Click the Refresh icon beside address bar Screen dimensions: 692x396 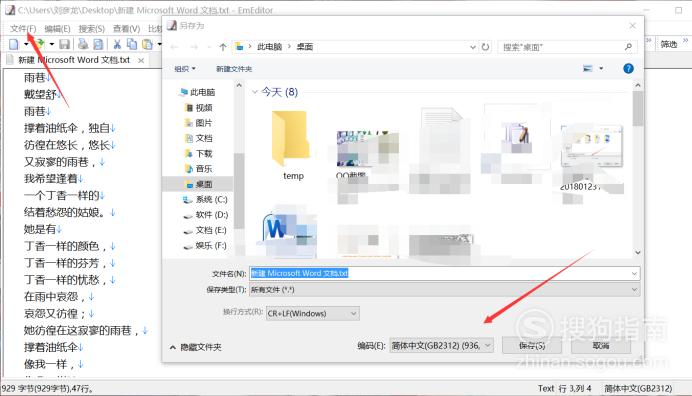point(485,47)
